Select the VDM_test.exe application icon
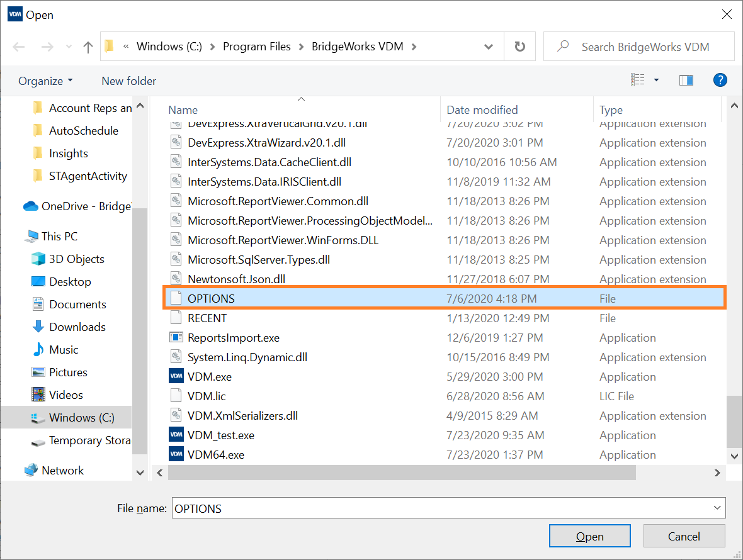The width and height of the screenshot is (743, 560). [x=176, y=435]
